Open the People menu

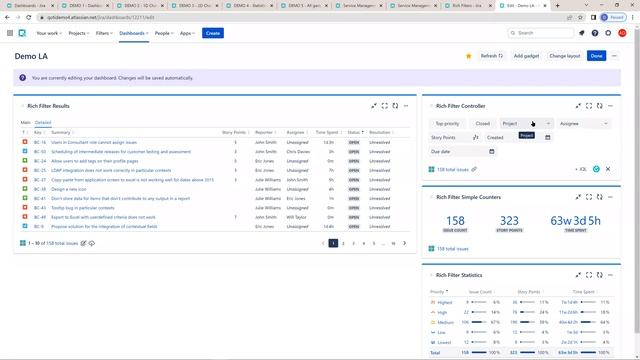tap(164, 33)
